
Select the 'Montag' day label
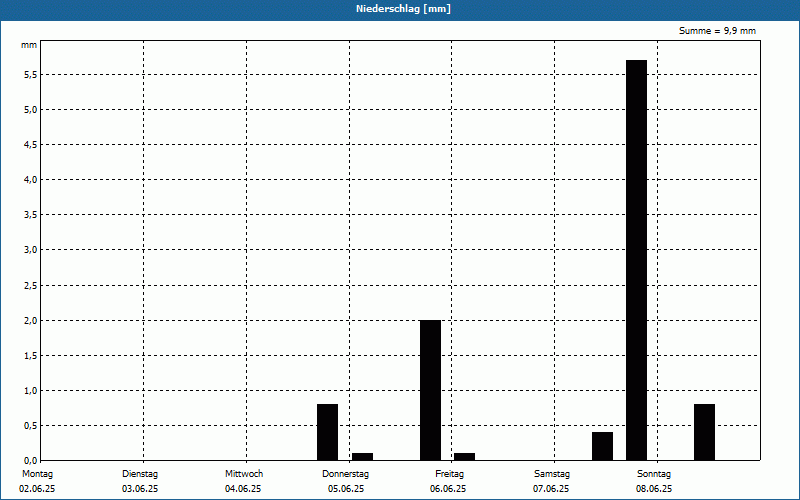click(x=37, y=474)
